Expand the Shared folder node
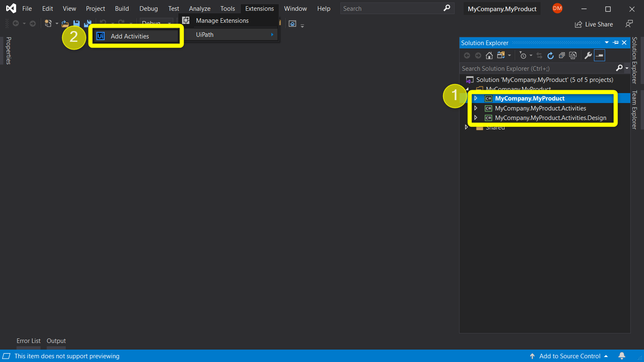Viewport: 644px width, 362px height. pyautogui.click(x=467, y=127)
